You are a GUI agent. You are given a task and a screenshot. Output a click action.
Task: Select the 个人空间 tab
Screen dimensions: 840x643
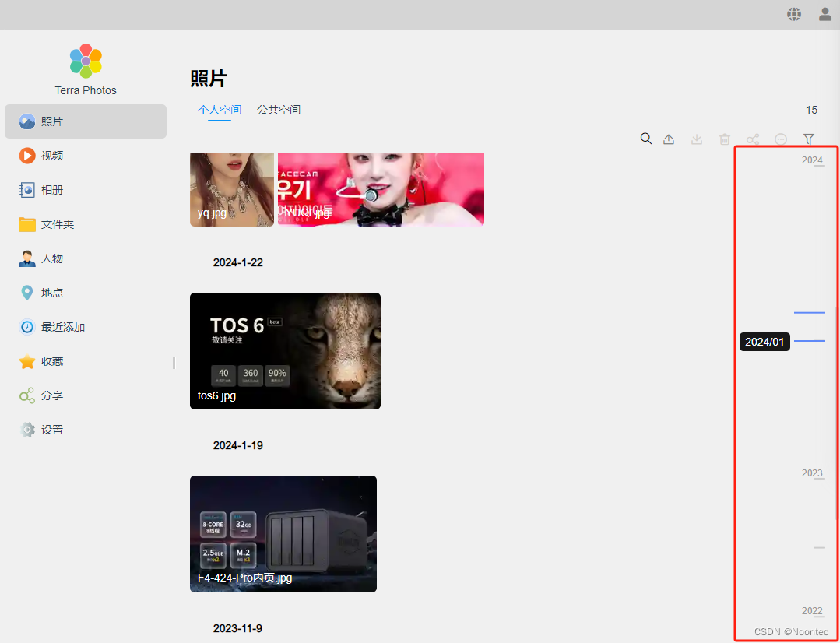219,109
